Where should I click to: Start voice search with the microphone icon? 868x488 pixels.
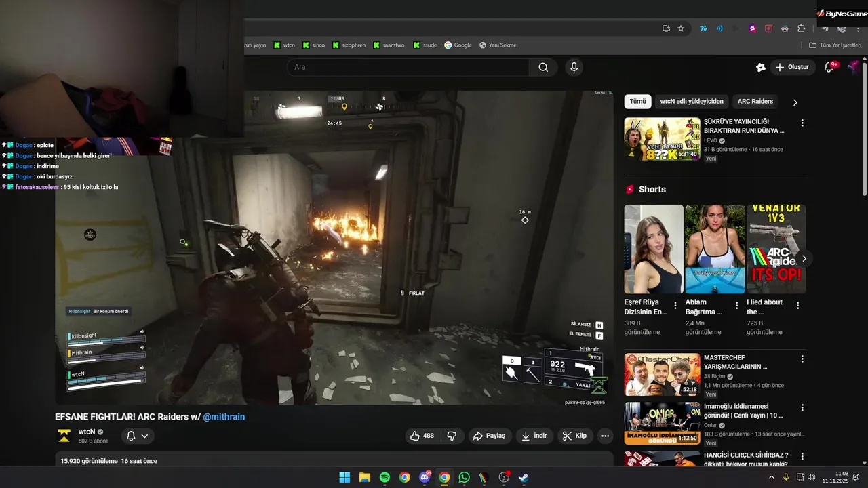[x=574, y=67]
